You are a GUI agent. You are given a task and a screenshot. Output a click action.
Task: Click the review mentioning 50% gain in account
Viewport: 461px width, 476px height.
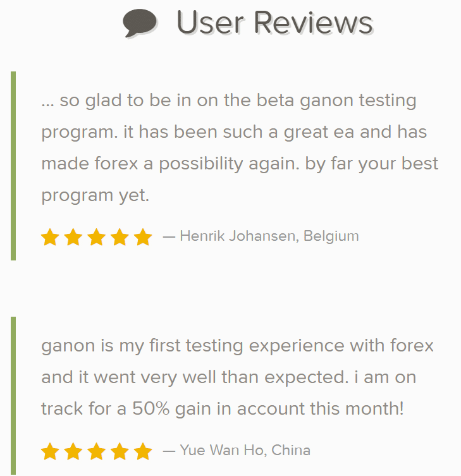pos(238,377)
